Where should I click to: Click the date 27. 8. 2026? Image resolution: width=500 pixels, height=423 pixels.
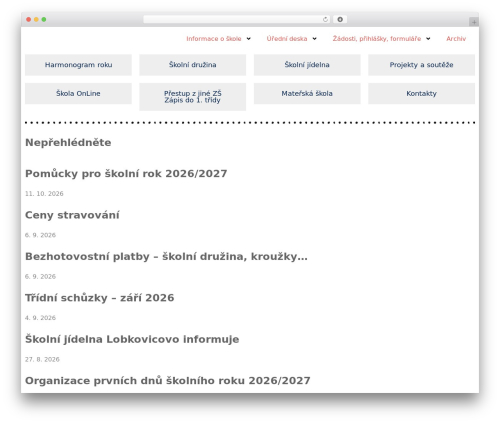(x=42, y=360)
